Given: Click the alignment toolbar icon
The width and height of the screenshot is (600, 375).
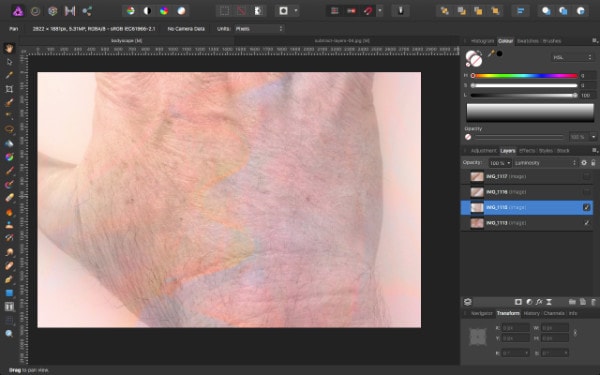Looking at the screenshot, I should pos(521,11).
